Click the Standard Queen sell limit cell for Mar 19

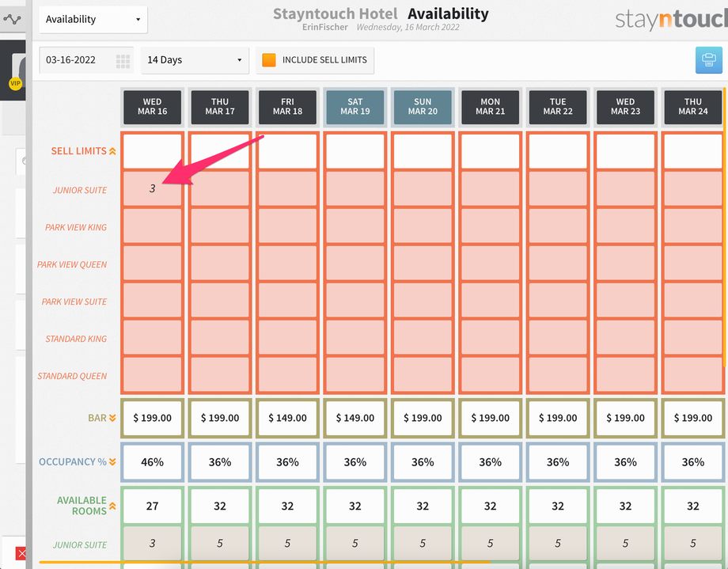coord(355,374)
